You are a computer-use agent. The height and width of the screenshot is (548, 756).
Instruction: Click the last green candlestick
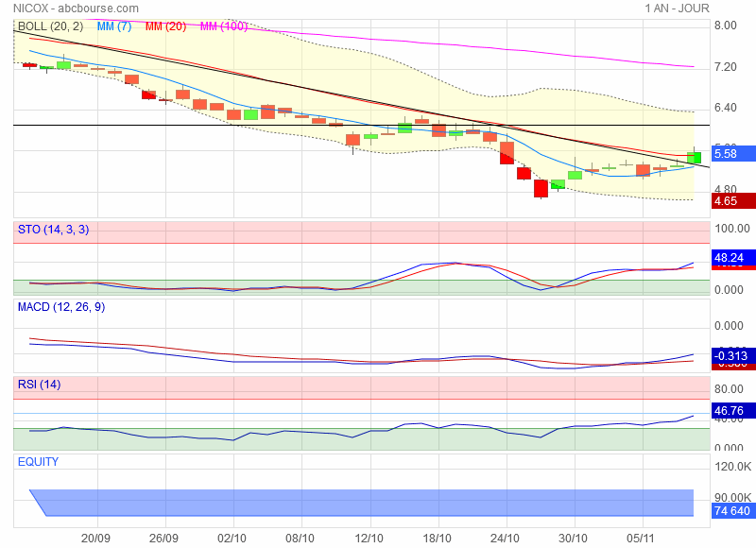coord(694,157)
